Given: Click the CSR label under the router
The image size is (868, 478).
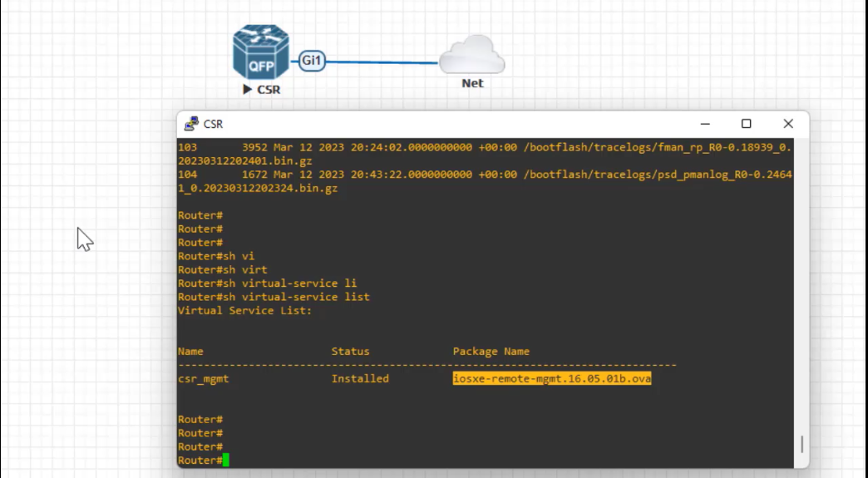Looking at the screenshot, I should pyautogui.click(x=269, y=90).
